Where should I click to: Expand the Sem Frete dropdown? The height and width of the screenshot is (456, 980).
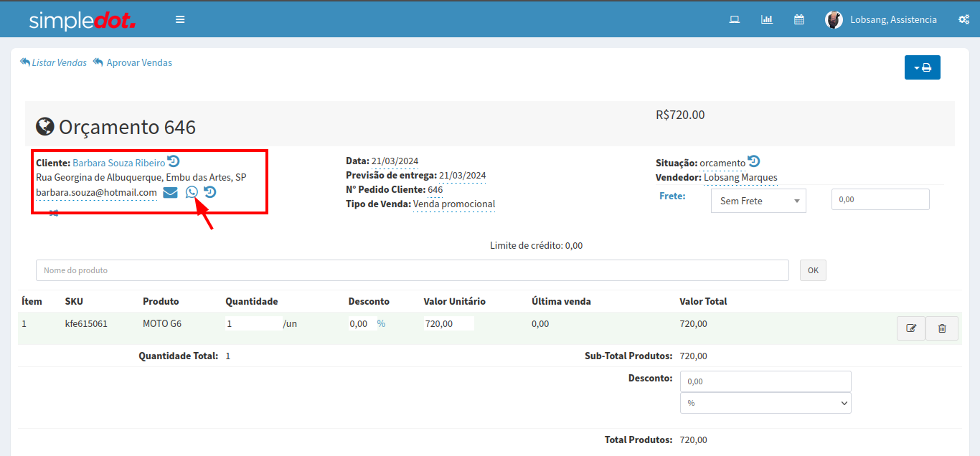tap(758, 201)
